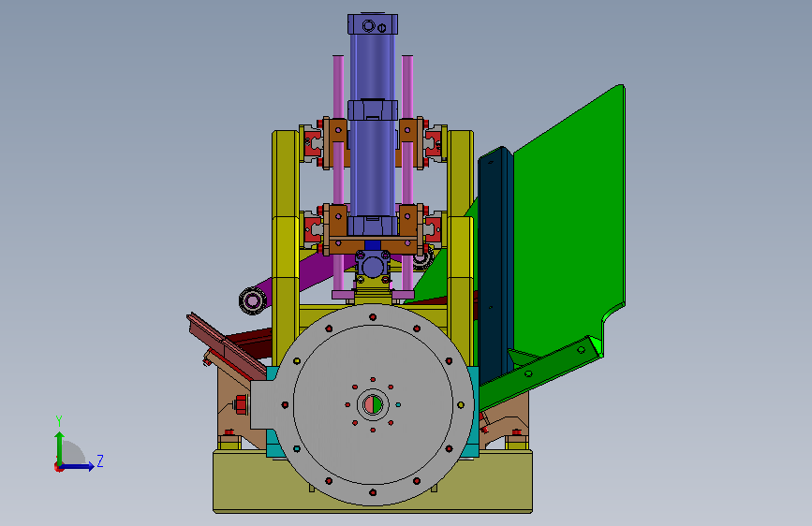Click the top bolt hole on gray flange
This screenshot has width=812, height=526.
(373, 317)
